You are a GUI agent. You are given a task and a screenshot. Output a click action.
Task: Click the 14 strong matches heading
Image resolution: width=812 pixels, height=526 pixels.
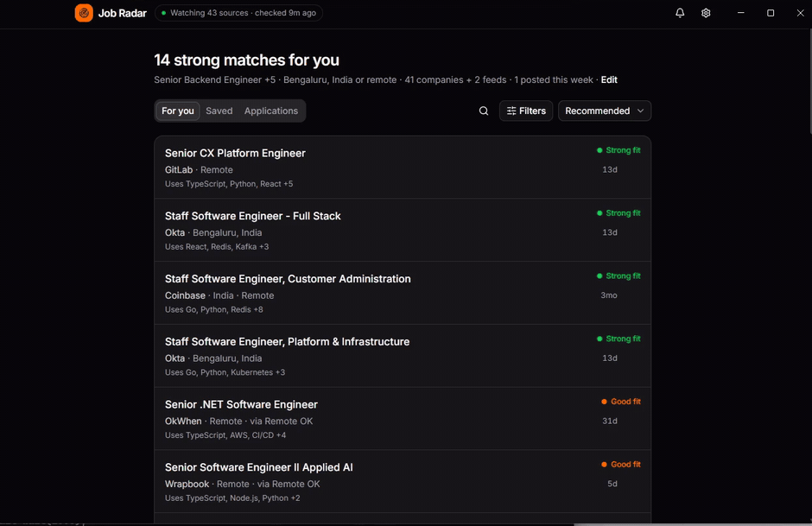pos(246,60)
